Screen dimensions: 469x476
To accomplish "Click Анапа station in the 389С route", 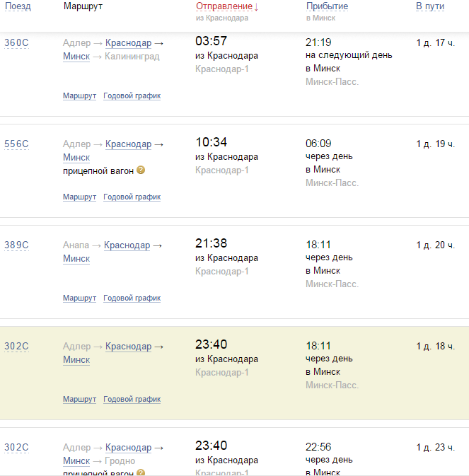I will pos(76,245).
